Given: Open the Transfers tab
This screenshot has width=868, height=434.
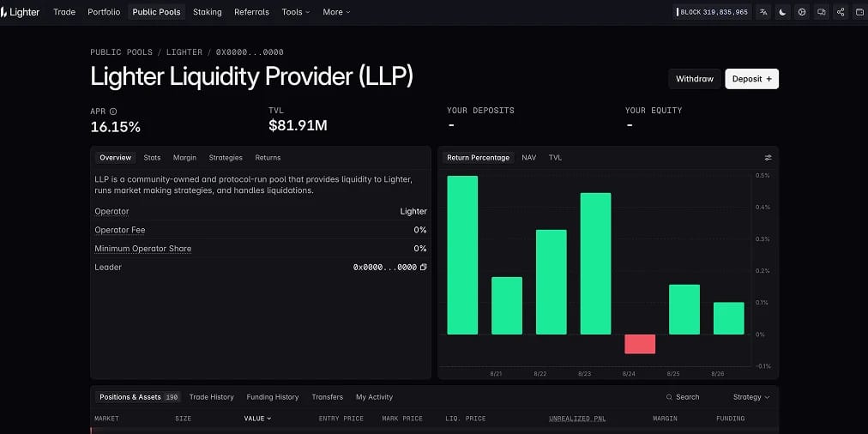Looking at the screenshot, I should coord(327,397).
